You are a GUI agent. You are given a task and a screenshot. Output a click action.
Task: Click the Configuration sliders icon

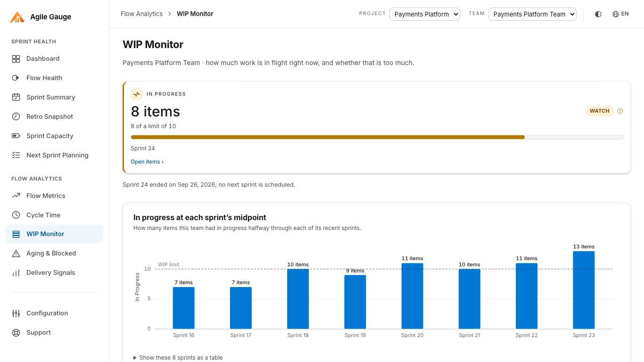pyautogui.click(x=16, y=313)
